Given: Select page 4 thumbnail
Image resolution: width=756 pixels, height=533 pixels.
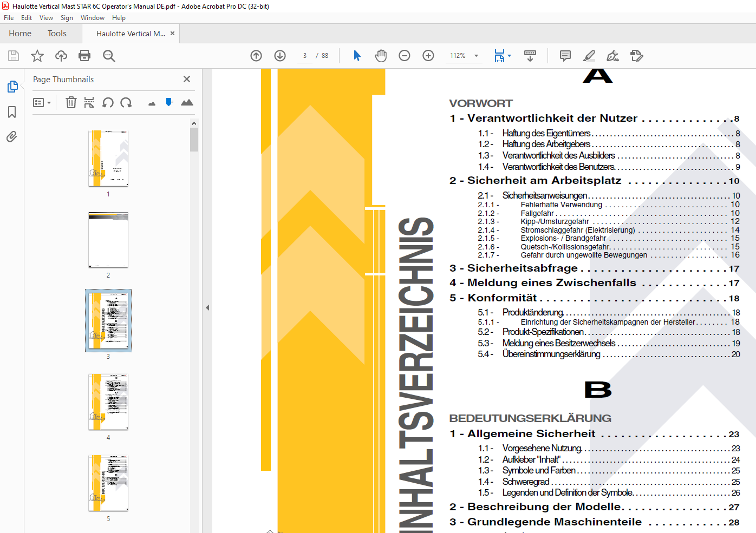Looking at the screenshot, I should tap(108, 402).
